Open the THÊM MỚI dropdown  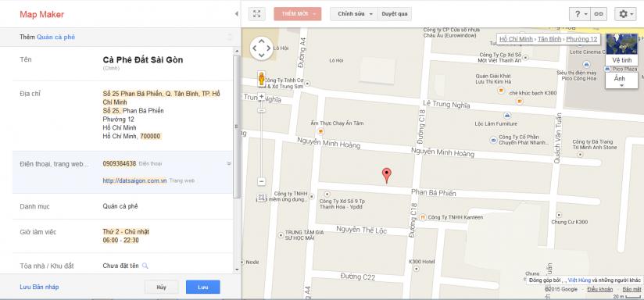click(298, 14)
